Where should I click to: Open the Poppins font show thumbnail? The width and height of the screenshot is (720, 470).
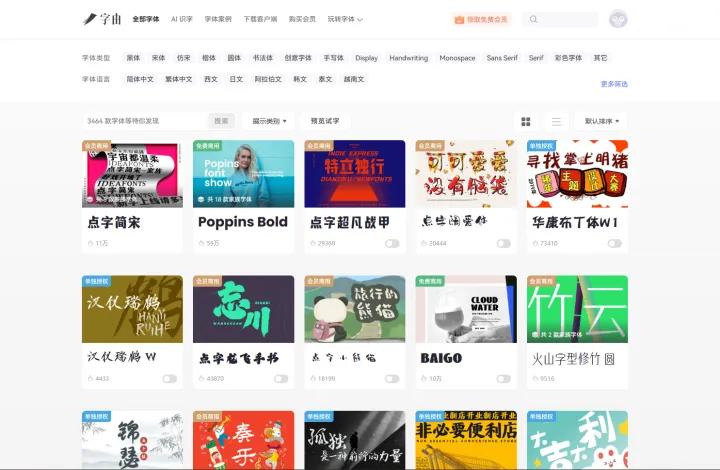(243, 174)
